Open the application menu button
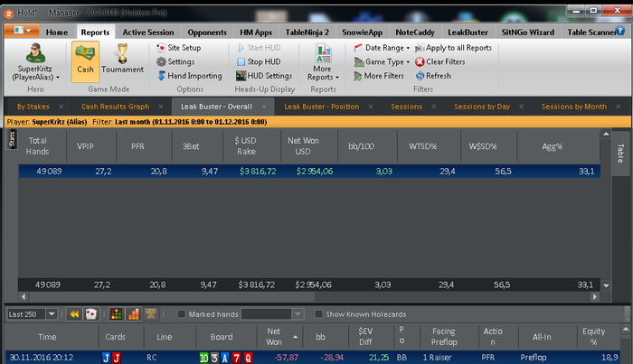The width and height of the screenshot is (633, 364). tap(22, 30)
